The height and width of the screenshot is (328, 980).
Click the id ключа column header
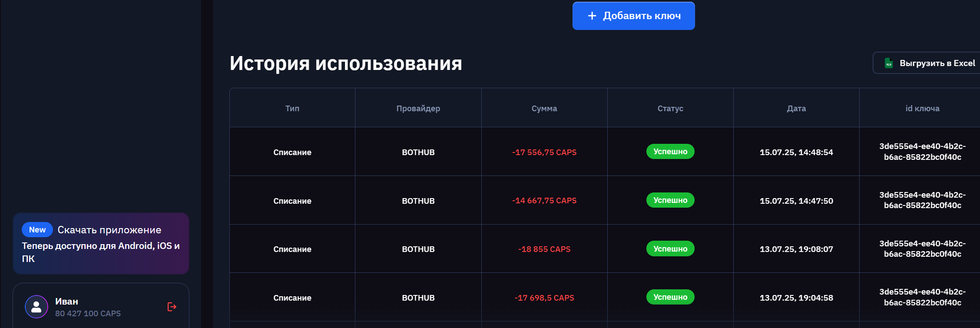point(922,109)
